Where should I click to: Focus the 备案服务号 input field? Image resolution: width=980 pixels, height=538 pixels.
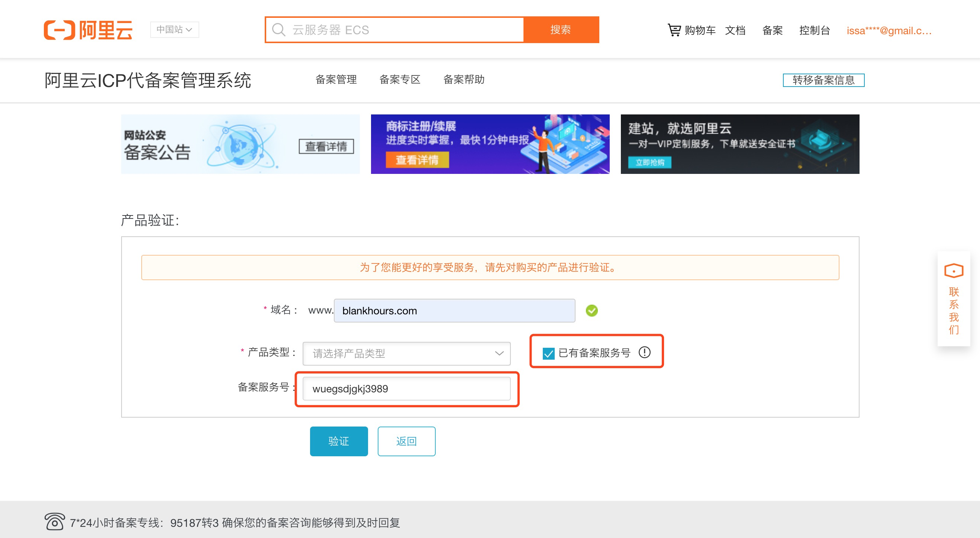coord(406,389)
